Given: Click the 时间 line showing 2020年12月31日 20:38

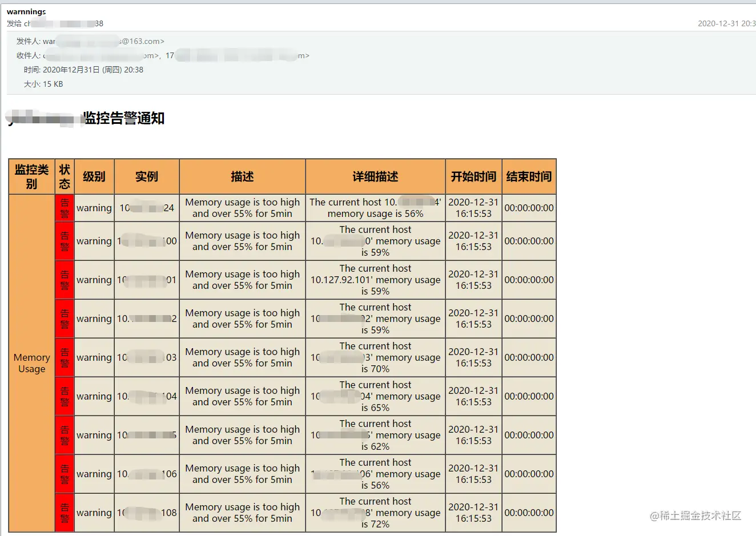Looking at the screenshot, I should point(83,70).
